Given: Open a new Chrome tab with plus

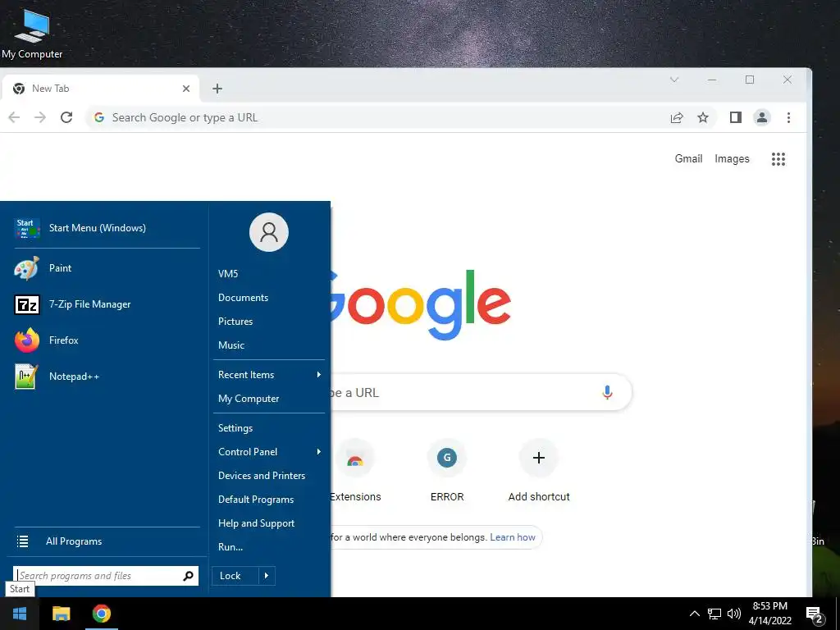Looking at the screenshot, I should pyautogui.click(x=217, y=89).
